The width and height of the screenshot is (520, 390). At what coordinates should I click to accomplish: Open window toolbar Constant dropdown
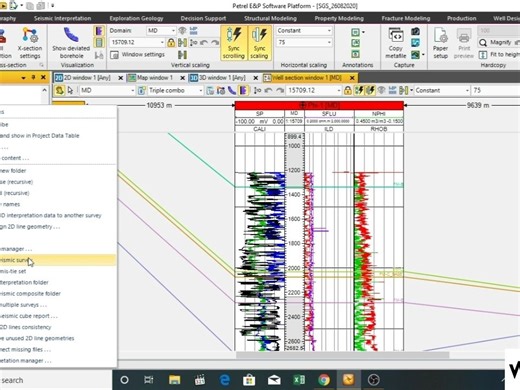click(x=442, y=90)
